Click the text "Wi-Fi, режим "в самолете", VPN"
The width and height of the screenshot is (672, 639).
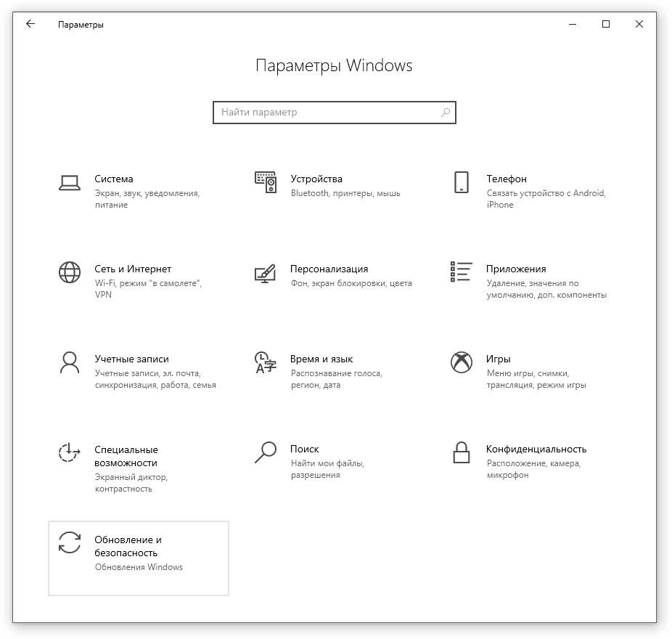pyautogui.click(x=148, y=289)
